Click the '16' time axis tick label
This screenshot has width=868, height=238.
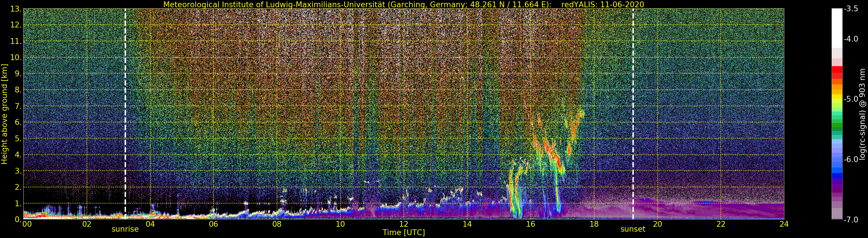pos(530,224)
